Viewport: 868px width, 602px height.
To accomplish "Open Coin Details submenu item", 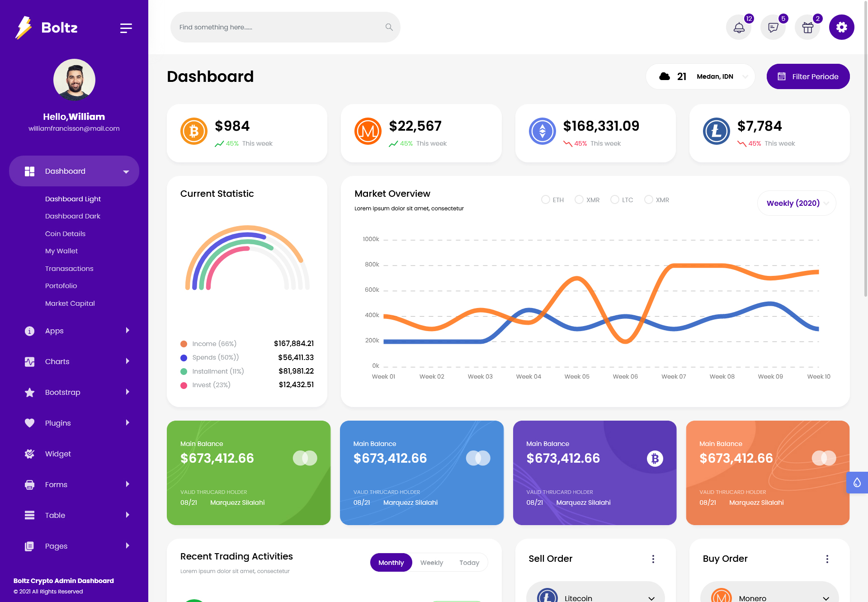I will point(65,234).
